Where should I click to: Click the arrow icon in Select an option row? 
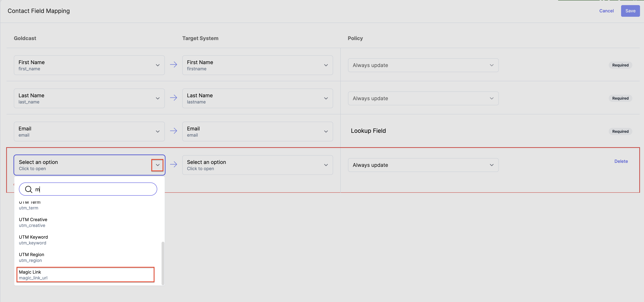click(x=174, y=164)
